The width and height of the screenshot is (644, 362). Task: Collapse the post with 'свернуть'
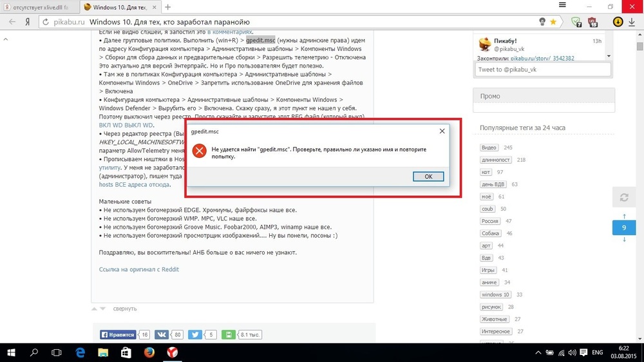click(124, 309)
